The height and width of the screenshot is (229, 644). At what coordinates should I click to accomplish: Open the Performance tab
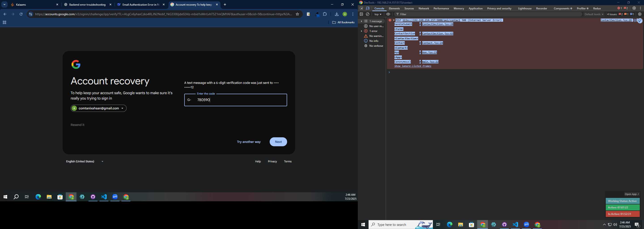click(441, 8)
